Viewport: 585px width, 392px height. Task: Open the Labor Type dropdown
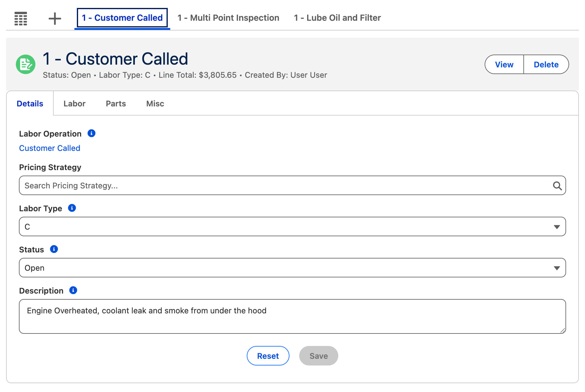[292, 226]
